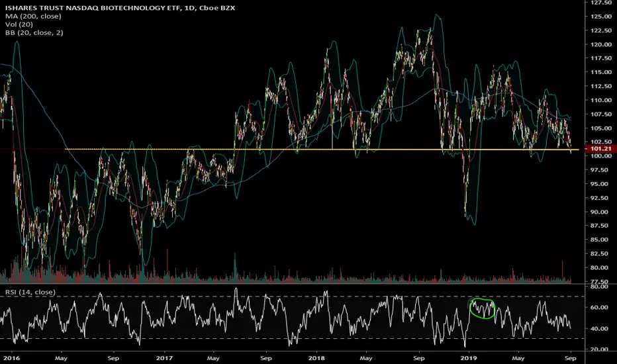
Task: Click the 100.00 price axis label
Action: (x=600, y=156)
